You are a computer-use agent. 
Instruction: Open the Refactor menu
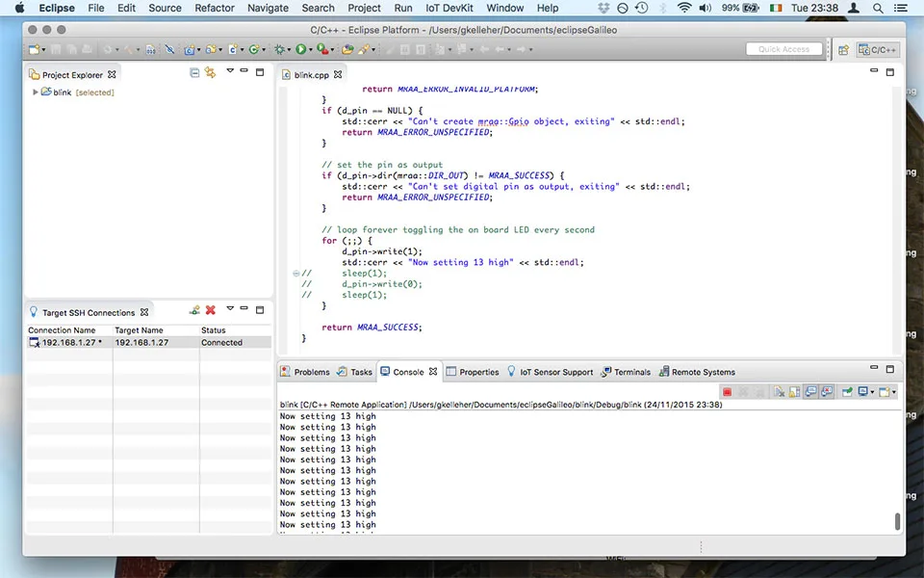[x=214, y=8]
